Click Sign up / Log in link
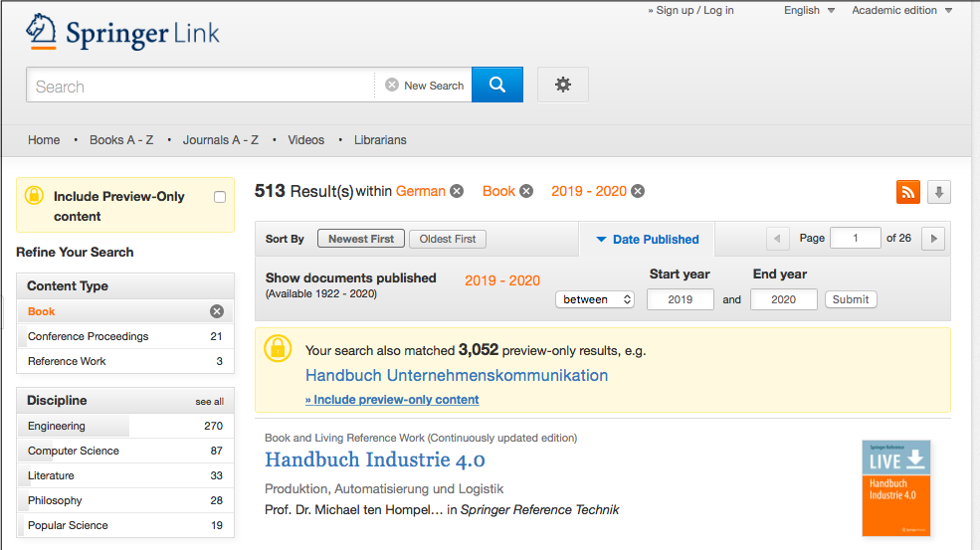980x550 pixels. pyautogui.click(x=690, y=10)
